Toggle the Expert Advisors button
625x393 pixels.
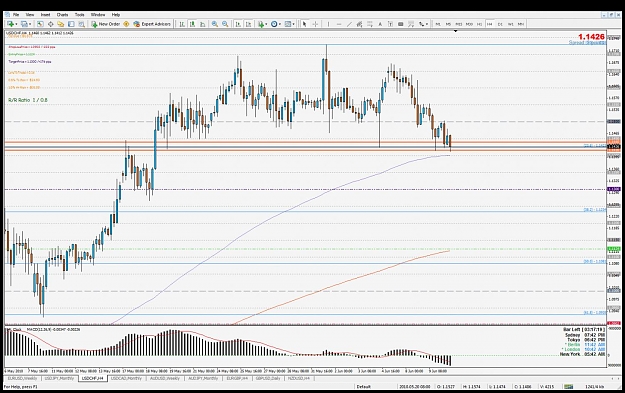pyautogui.click(x=152, y=24)
